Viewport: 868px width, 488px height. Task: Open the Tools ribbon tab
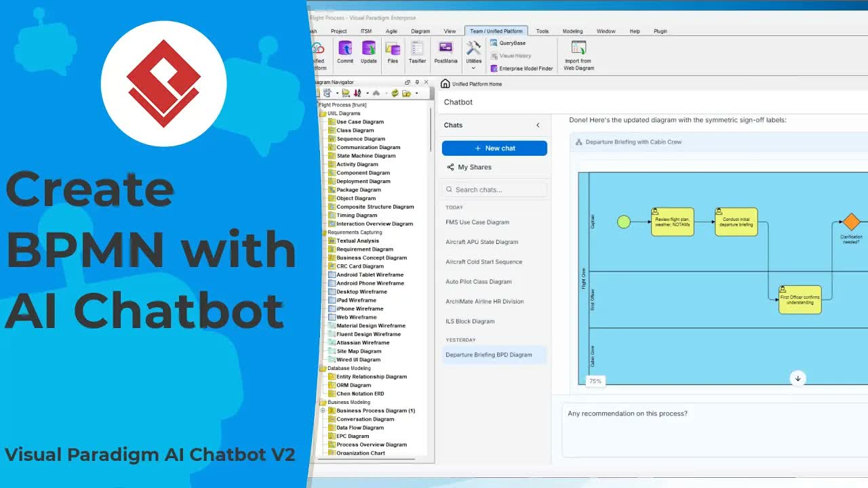pos(542,31)
